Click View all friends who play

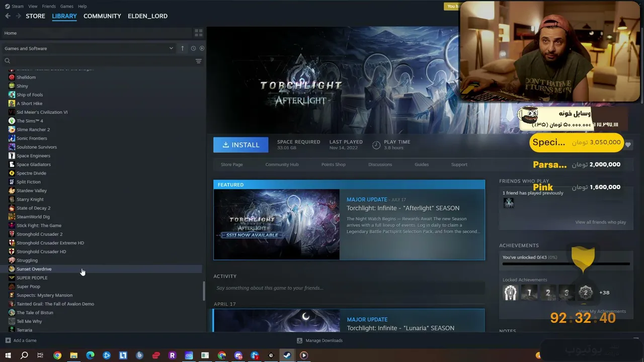pos(601,222)
